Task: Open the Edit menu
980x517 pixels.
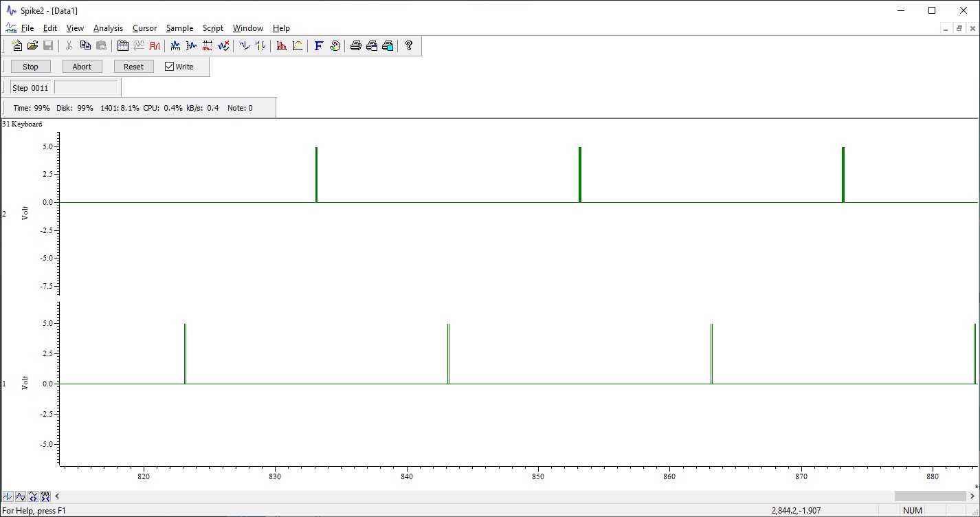Action: coord(50,28)
